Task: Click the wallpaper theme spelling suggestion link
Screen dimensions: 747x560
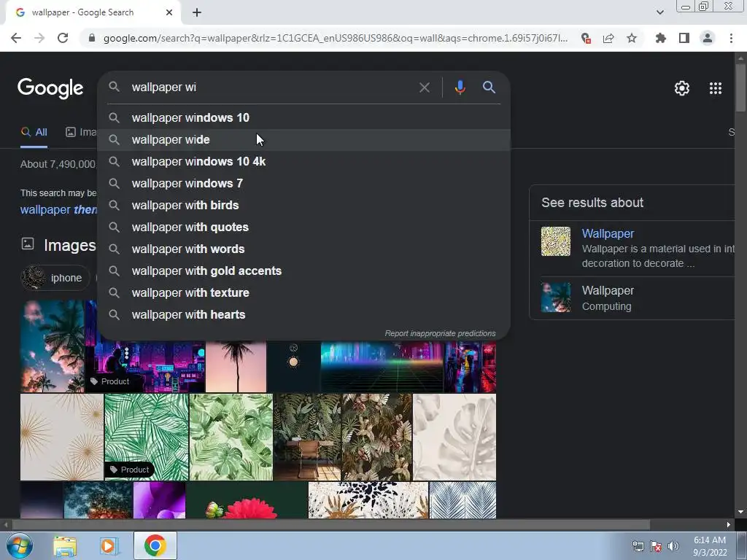Action: tap(58, 209)
